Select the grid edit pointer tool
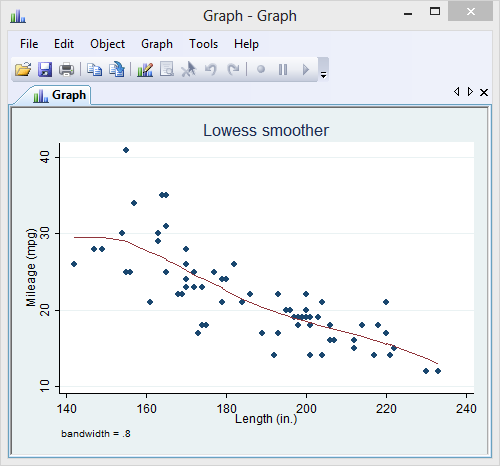Image resolution: width=500 pixels, height=466 pixels. click(x=189, y=69)
